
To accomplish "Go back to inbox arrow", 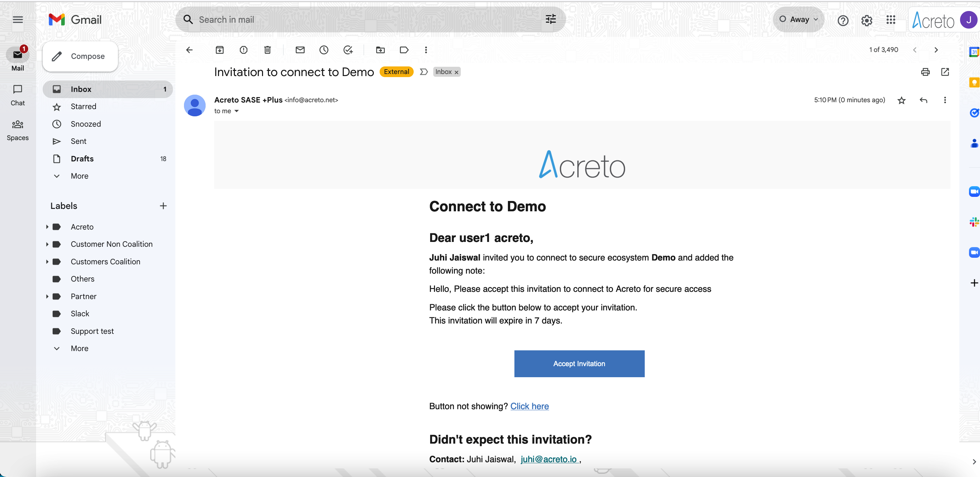I will [189, 50].
